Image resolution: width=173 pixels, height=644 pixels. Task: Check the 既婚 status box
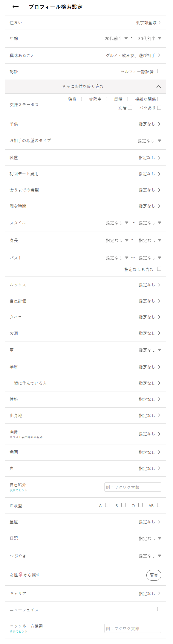point(125,99)
